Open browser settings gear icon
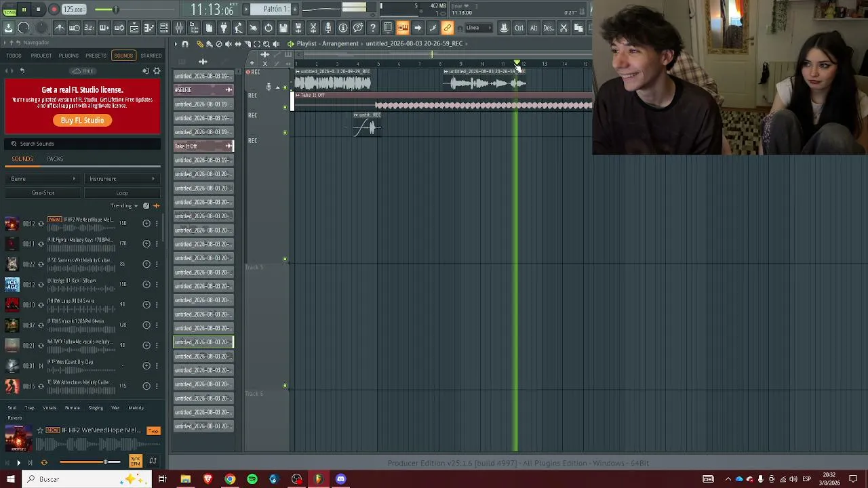The image size is (868, 488). pyautogui.click(x=157, y=71)
